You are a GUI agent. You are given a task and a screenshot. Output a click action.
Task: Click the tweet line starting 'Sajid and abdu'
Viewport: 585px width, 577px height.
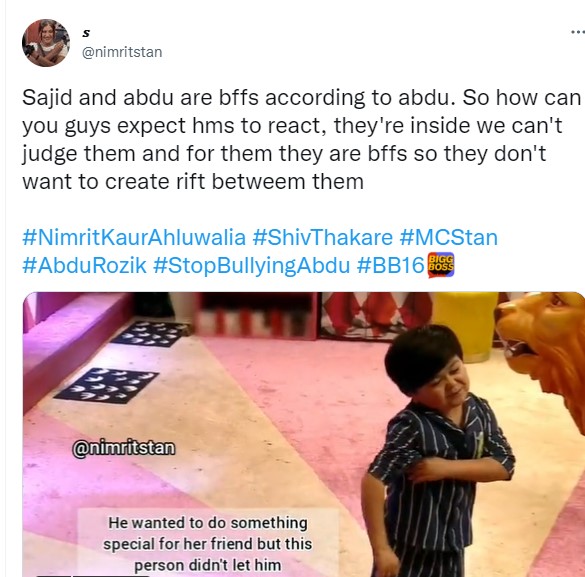301,98
